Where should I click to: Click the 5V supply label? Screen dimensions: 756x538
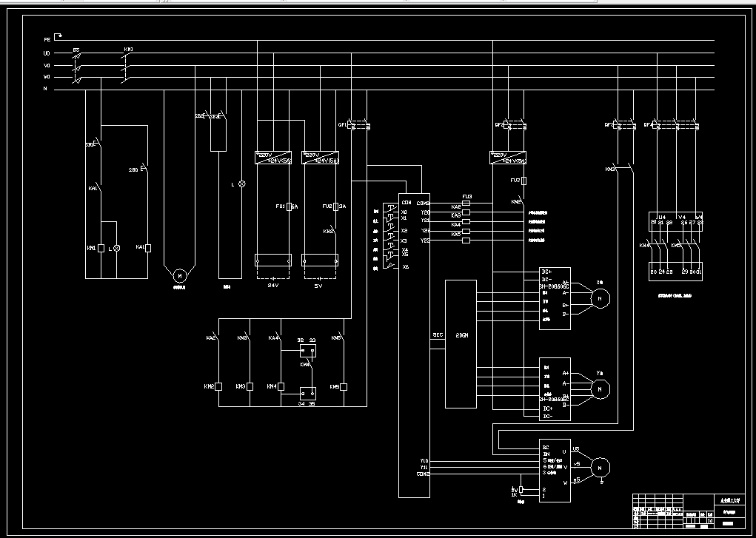pyautogui.click(x=318, y=286)
